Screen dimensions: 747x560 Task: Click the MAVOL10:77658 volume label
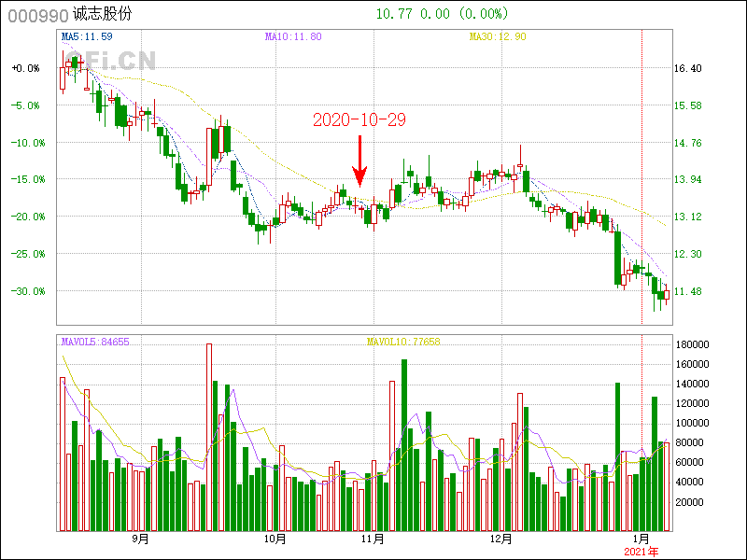[403, 342]
